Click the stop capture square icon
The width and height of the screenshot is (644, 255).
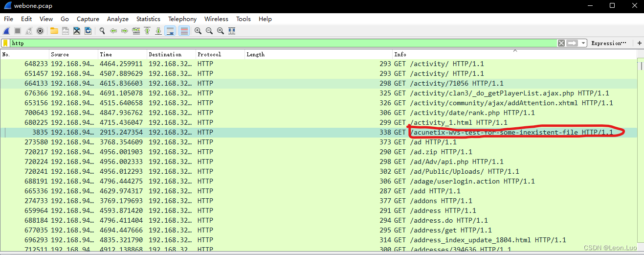[18, 31]
